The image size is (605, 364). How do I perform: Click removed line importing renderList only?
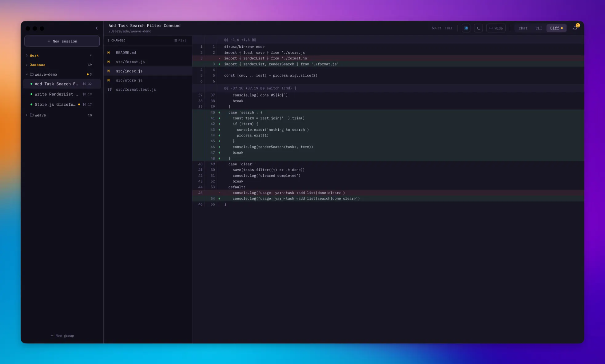tap(388, 58)
